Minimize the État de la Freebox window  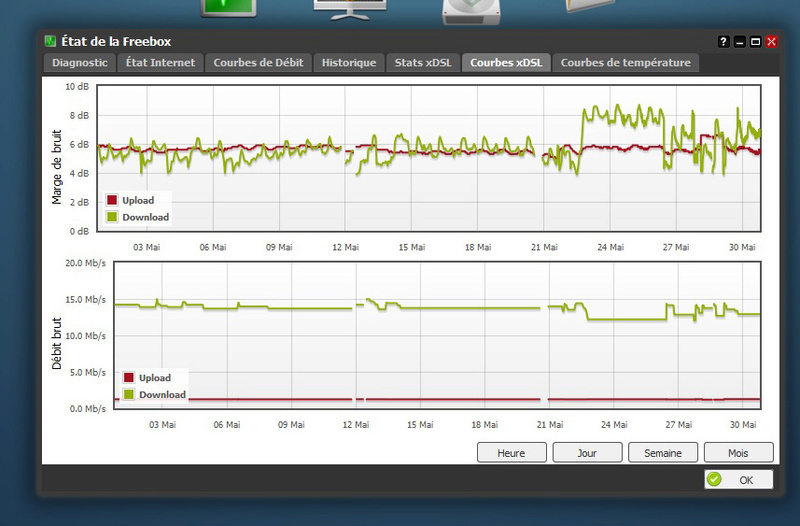click(739, 42)
